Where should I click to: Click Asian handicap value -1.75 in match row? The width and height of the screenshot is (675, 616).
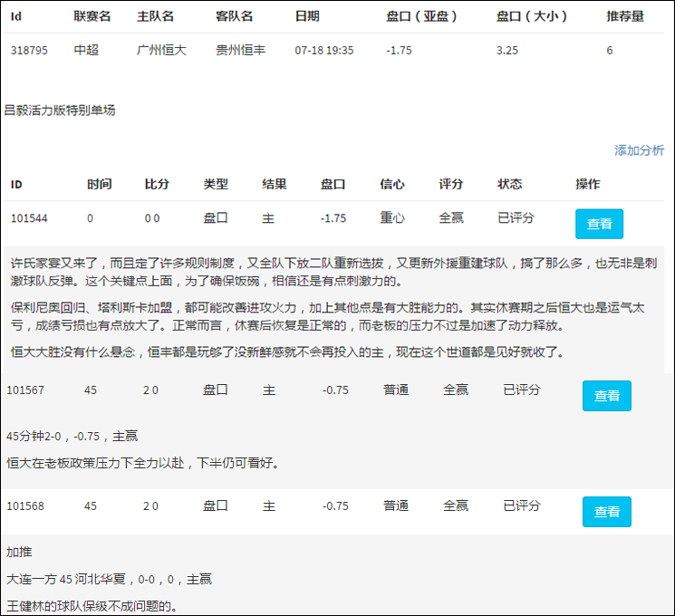click(399, 51)
